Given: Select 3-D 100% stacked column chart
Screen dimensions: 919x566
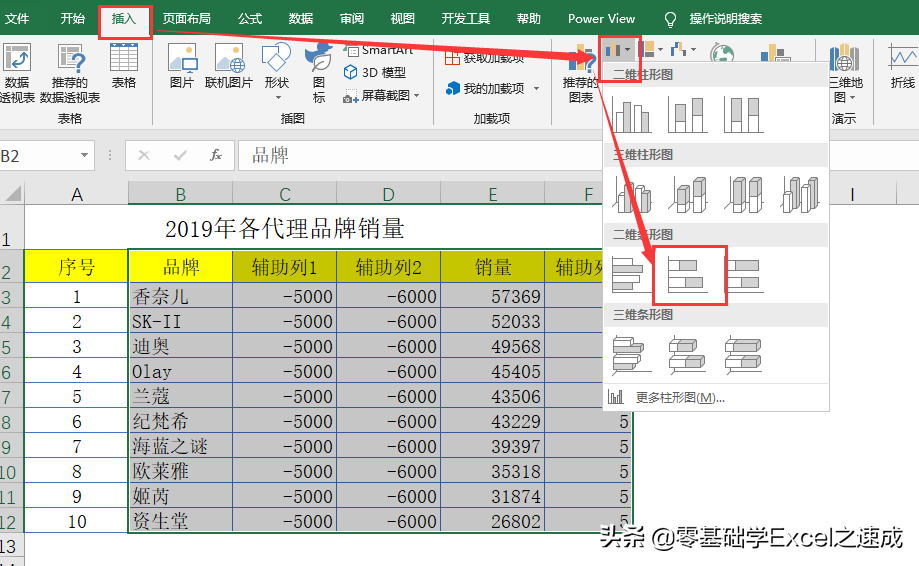Looking at the screenshot, I should [744, 195].
